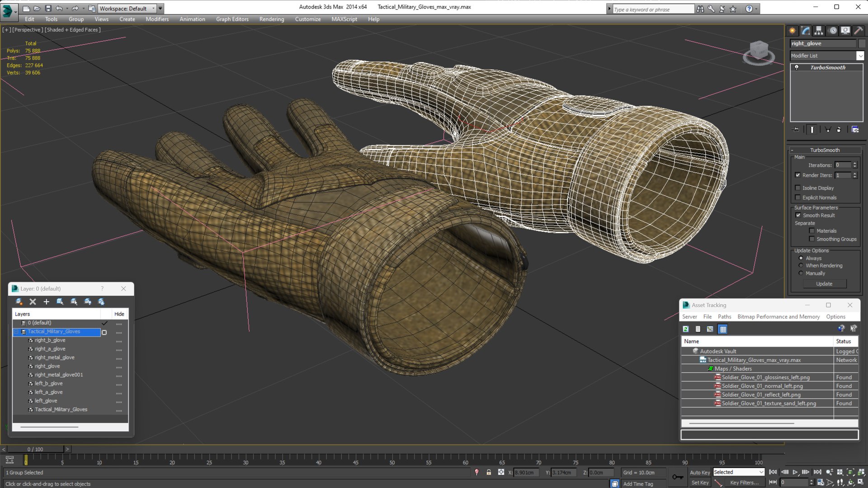Select the When Rendering update option
Image resolution: width=868 pixels, height=488 pixels.
(x=801, y=266)
